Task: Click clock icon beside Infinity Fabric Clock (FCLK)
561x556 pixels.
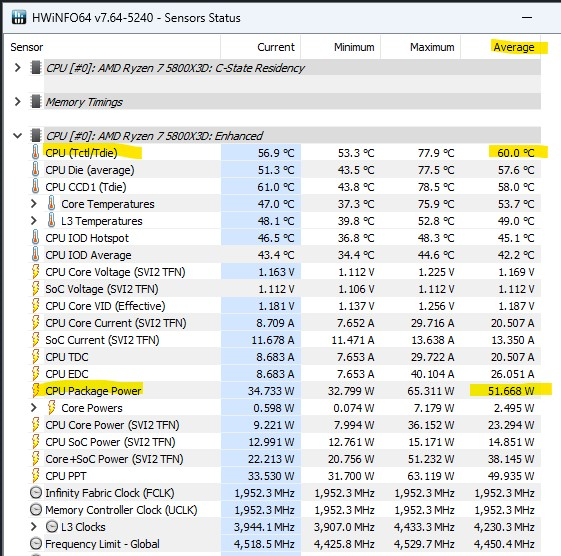Action: pos(35,493)
